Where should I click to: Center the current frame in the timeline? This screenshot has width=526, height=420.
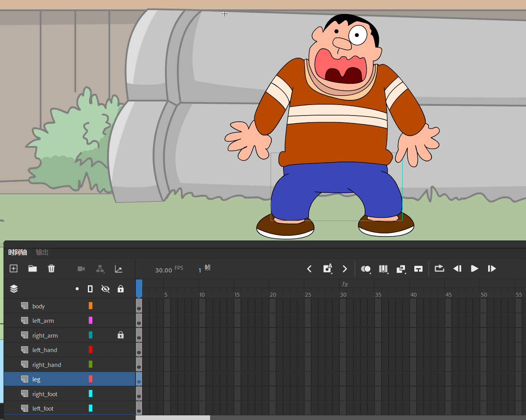pyautogui.click(x=418, y=269)
